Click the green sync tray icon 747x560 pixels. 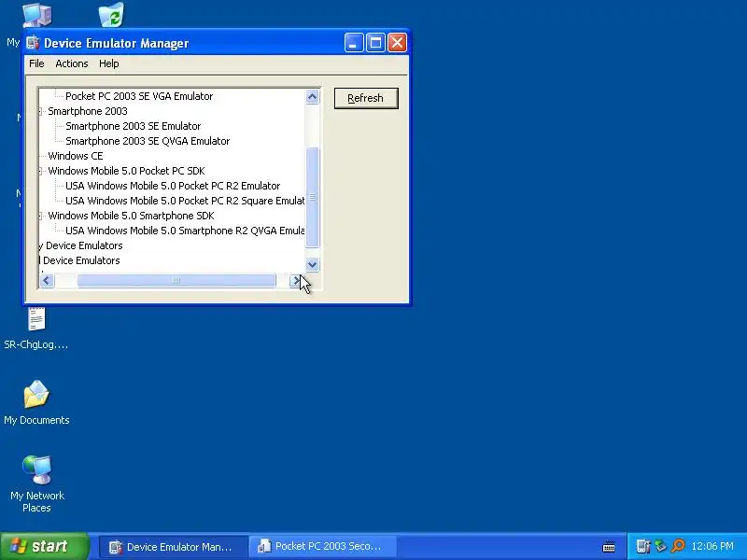[x=660, y=546]
